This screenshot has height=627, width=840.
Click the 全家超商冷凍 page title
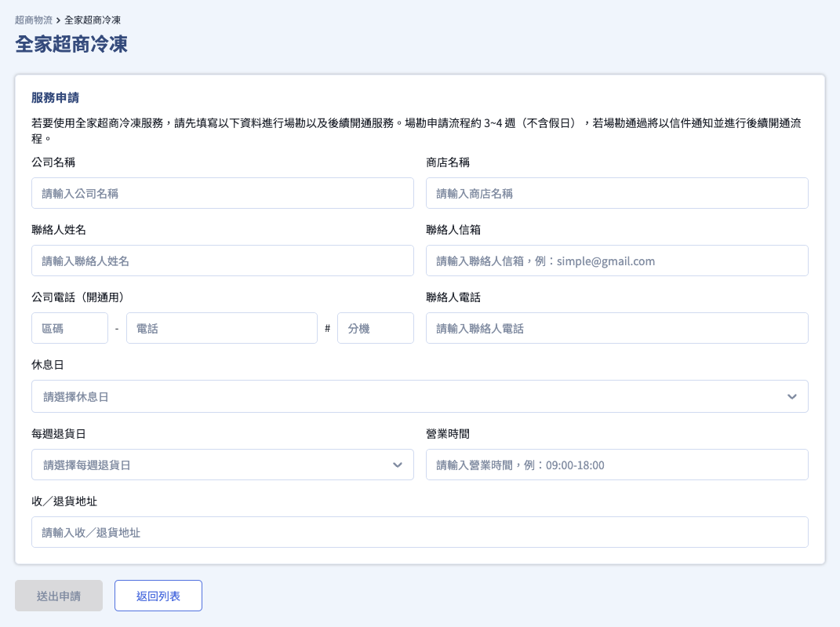click(x=71, y=44)
